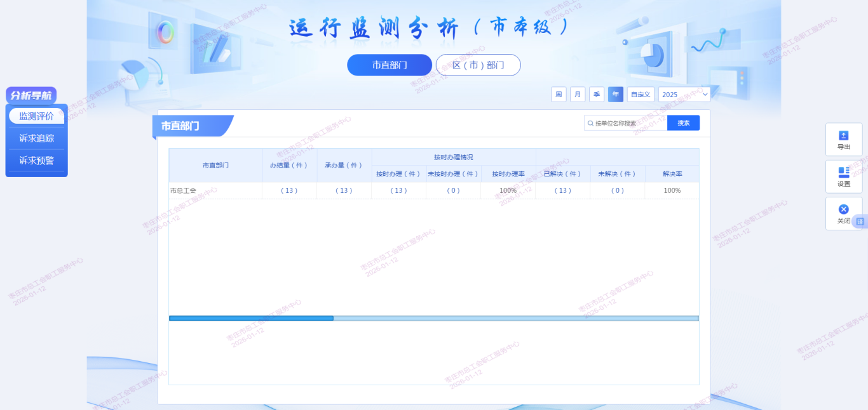Select the 年 (year) period toggle
Image resolution: width=868 pixels, height=410 pixels.
(x=615, y=95)
